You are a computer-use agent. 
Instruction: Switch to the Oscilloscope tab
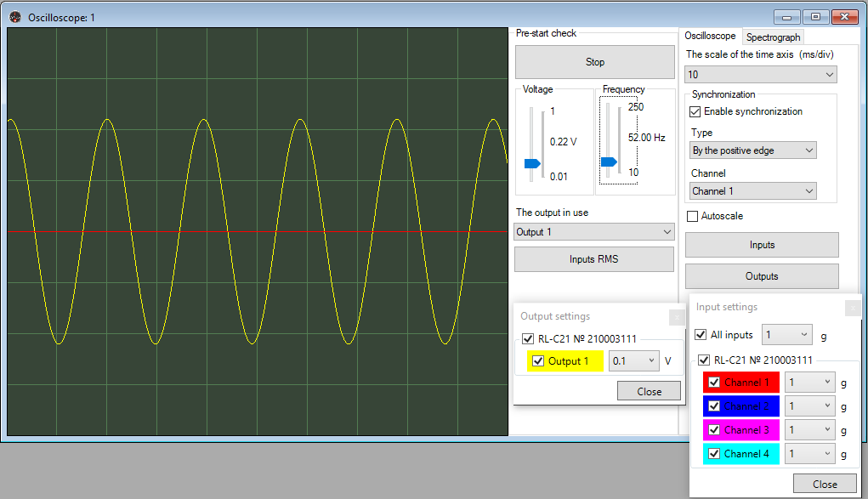coord(710,36)
